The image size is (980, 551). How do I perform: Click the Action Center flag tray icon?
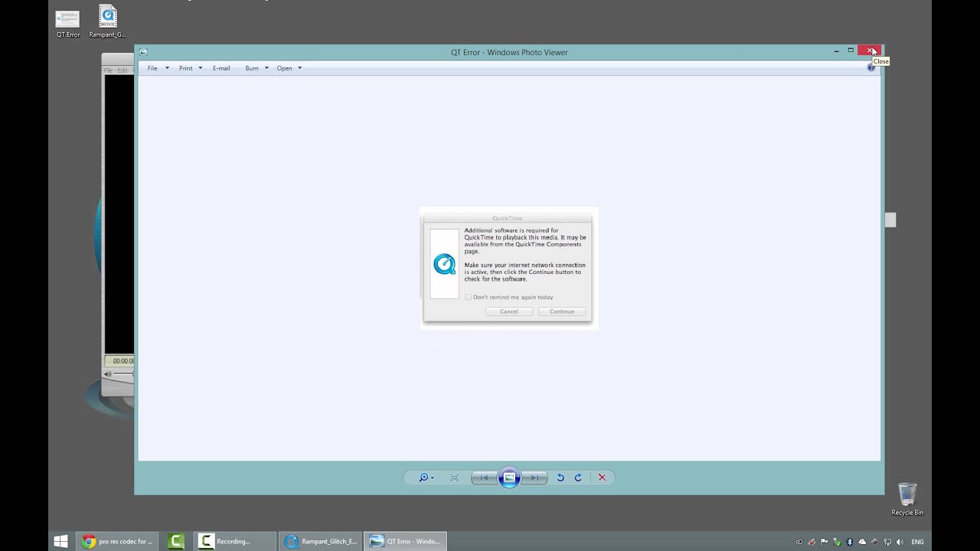(x=825, y=542)
